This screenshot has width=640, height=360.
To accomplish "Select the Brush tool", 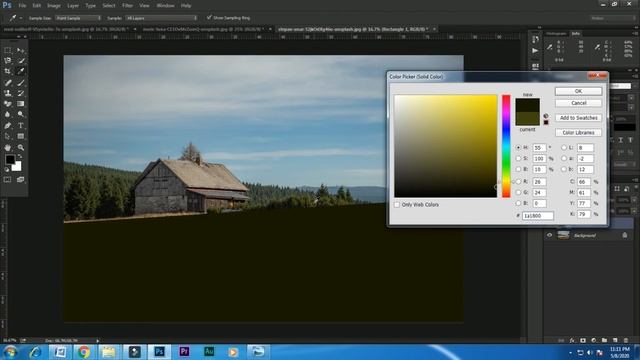I will coord(21,82).
